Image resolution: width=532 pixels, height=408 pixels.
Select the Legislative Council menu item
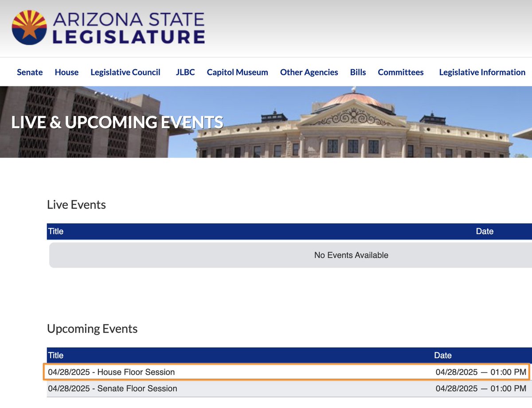[x=125, y=72]
